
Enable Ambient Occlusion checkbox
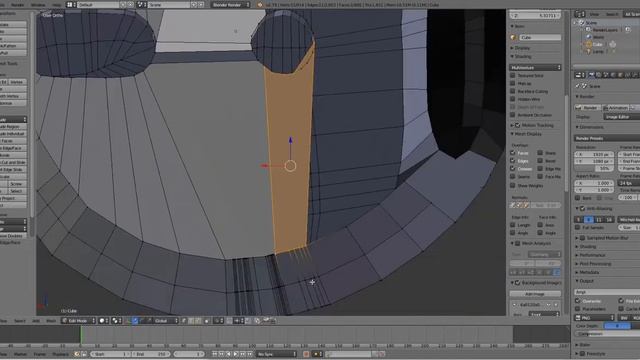click(513, 115)
